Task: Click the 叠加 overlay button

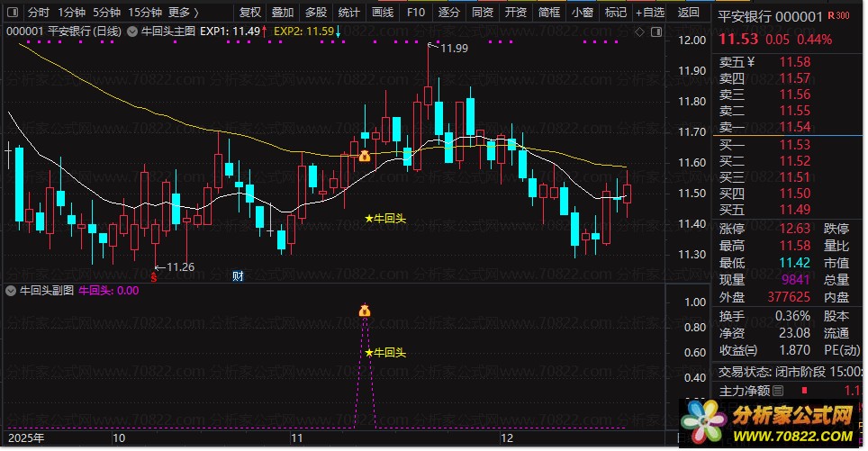Action: (283, 13)
